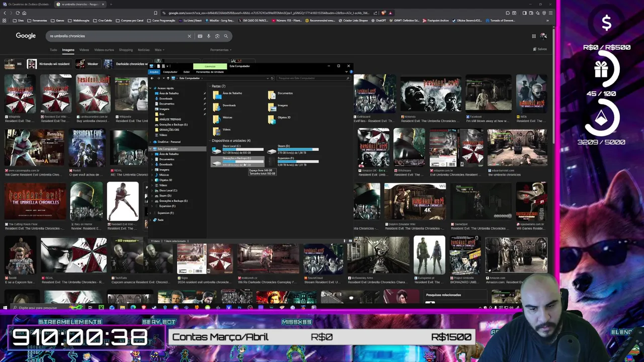
Task: Select Gravações e Backups (E:) drive
Action: [x=237, y=161]
